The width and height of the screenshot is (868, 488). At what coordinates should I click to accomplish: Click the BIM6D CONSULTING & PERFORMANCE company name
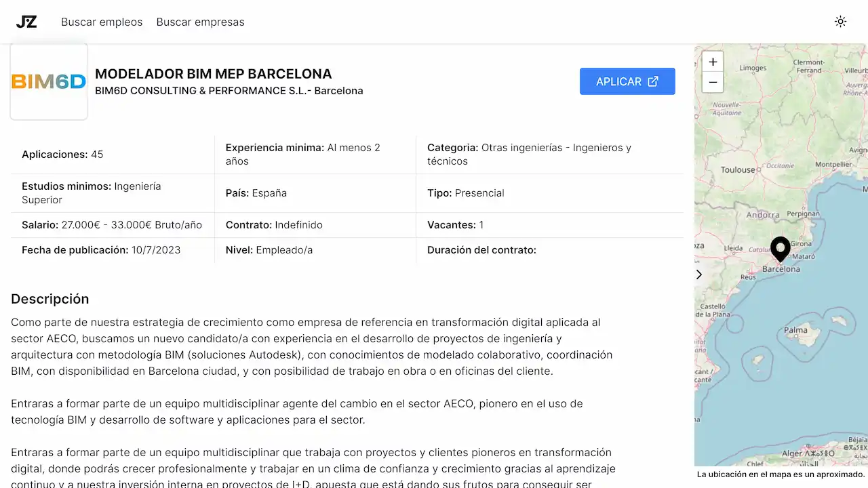point(229,91)
